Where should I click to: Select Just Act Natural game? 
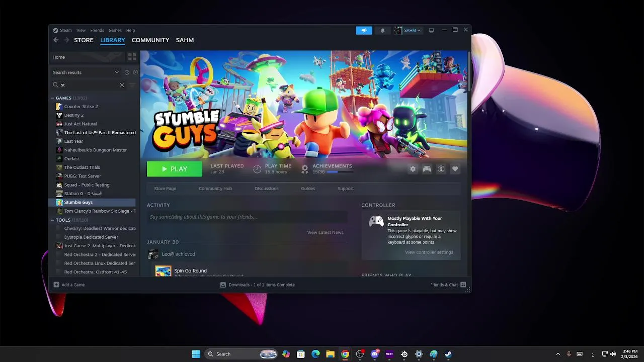pyautogui.click(x=80, y=124)
